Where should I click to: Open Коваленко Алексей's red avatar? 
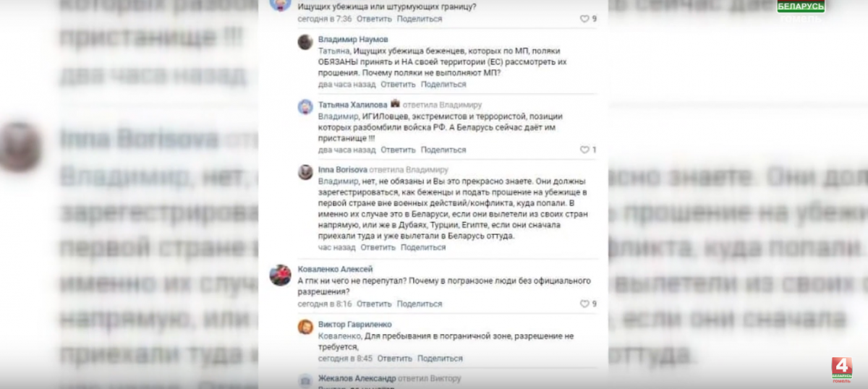pyautogui.click(x=280, y=275)
